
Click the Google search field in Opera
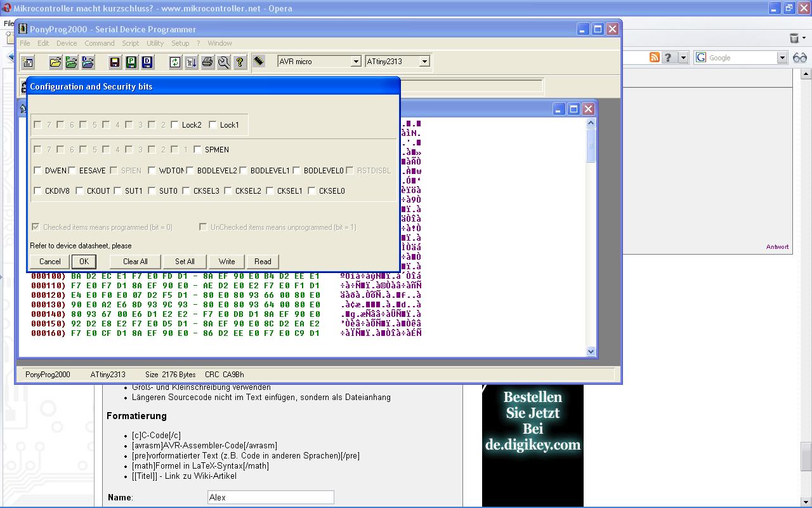click(x=741, y=58)
